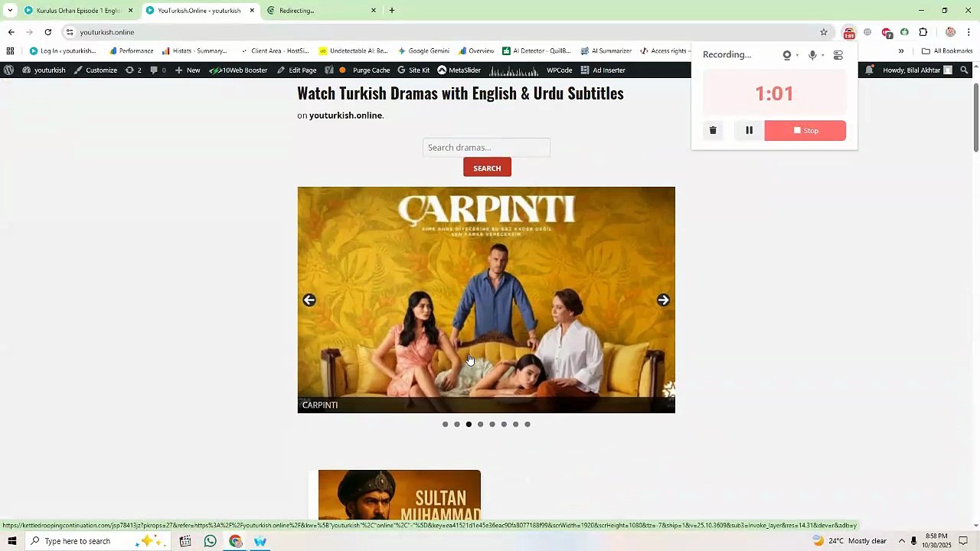
Task: Open a new browser tab
Action: [392, 11]
